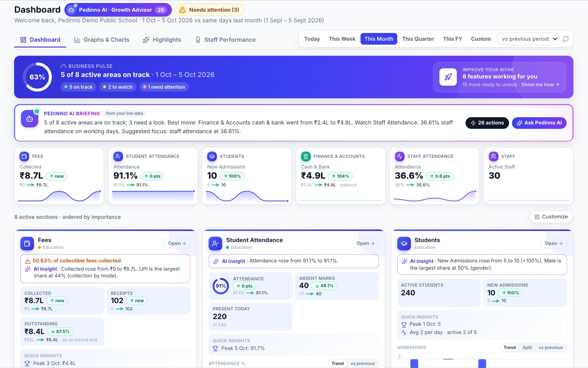Select the Dashboard tab
Screen dimensions: 588x368
pos(40,40)
